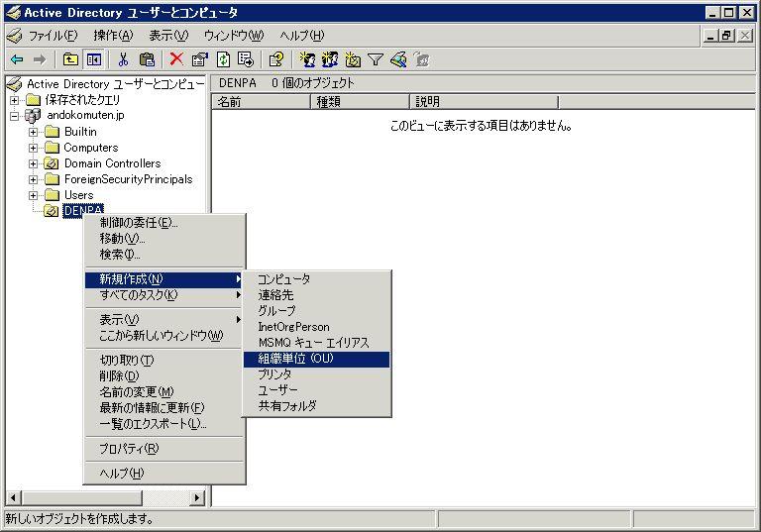Select InetOrgPerson in the New submenu

click(x=317, y=327)
